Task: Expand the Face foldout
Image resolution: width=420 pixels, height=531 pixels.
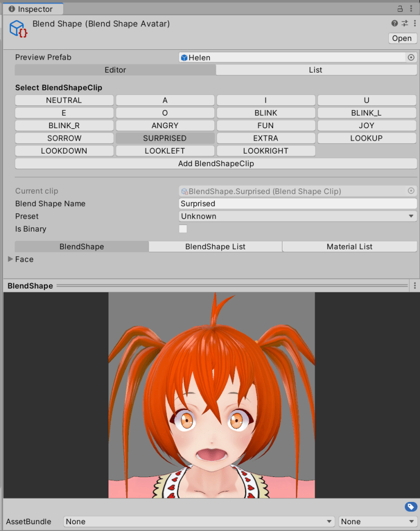Action: coord(10,259)
